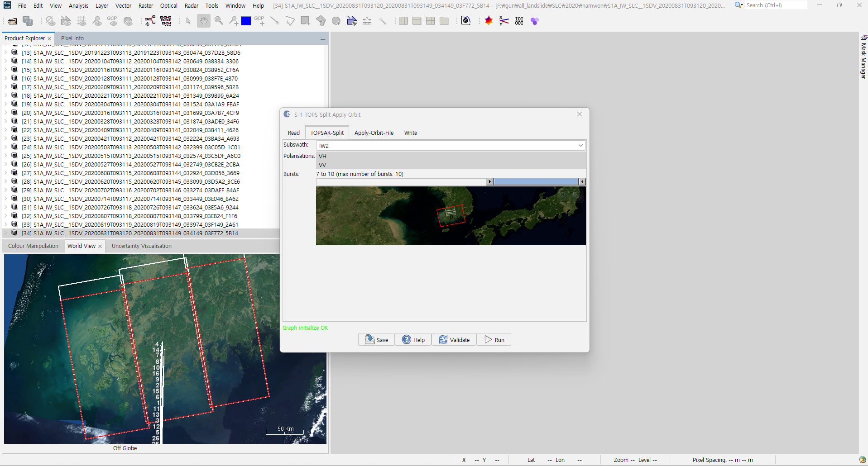Click the Search (Ctrl+I) field
Viewport: 868px width, 466px height.
(775, 5)
